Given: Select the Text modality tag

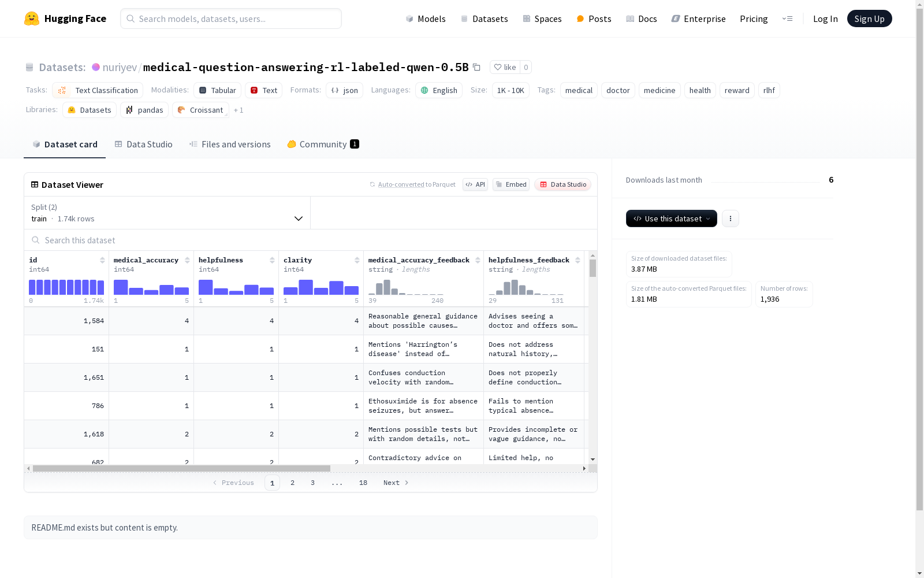Looking at the screenshot, I should pos(263,90).
